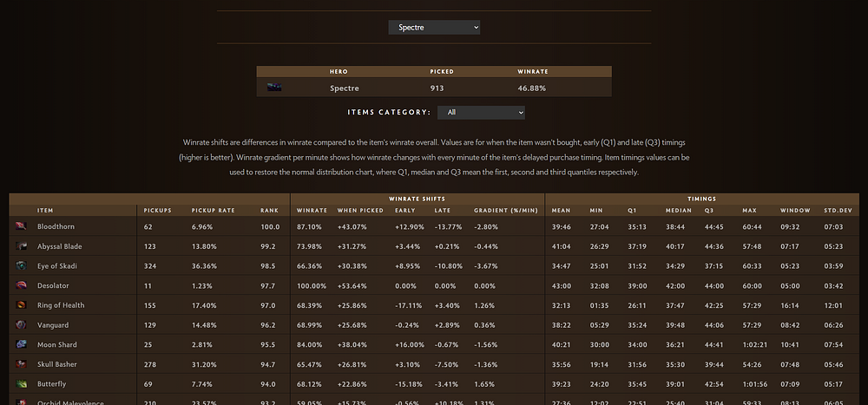Open the Items Category dropdown set to All

click(x=481, y=113)
